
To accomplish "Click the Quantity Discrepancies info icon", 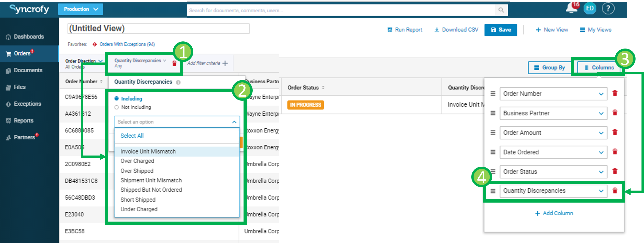I will [x=178, y=82].
